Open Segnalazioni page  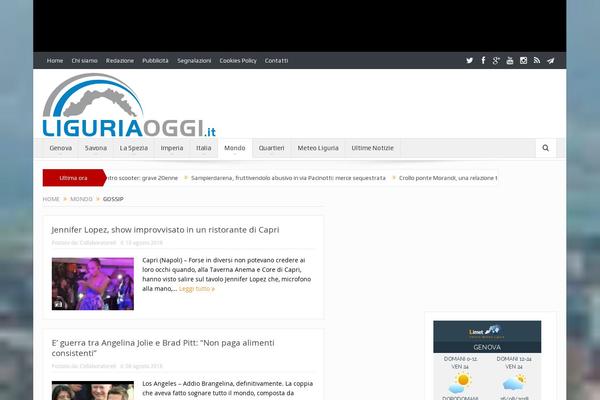pyautogui.click(x=194, y=60)
